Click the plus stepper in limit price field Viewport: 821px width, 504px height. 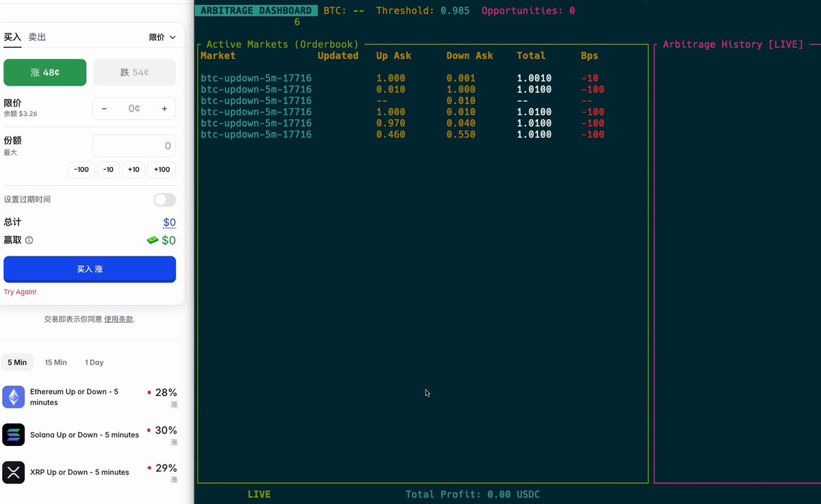pyautogui.click(x=164, y=109)
